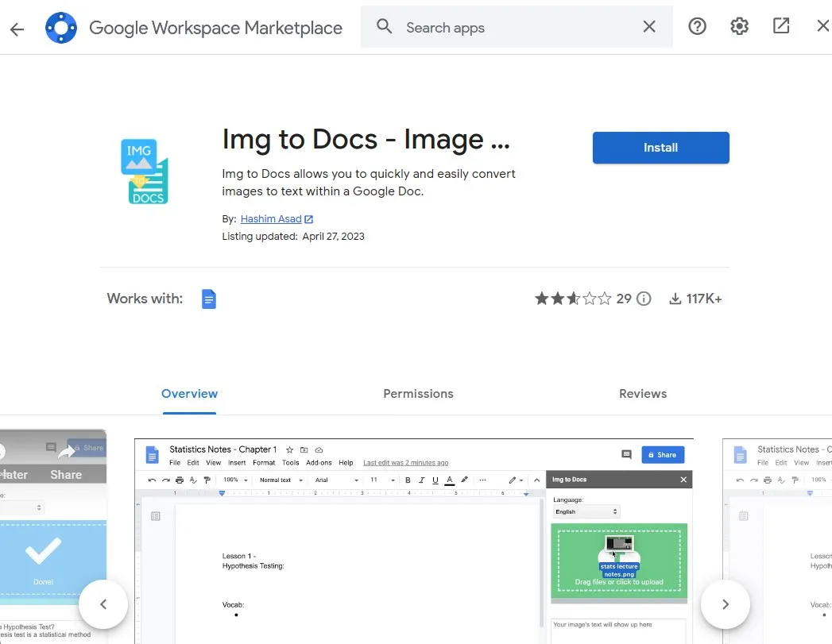The width and height of the screenshot is (832, 644).
Task: Advance to the next screenshot
Action: coord(726,604)
